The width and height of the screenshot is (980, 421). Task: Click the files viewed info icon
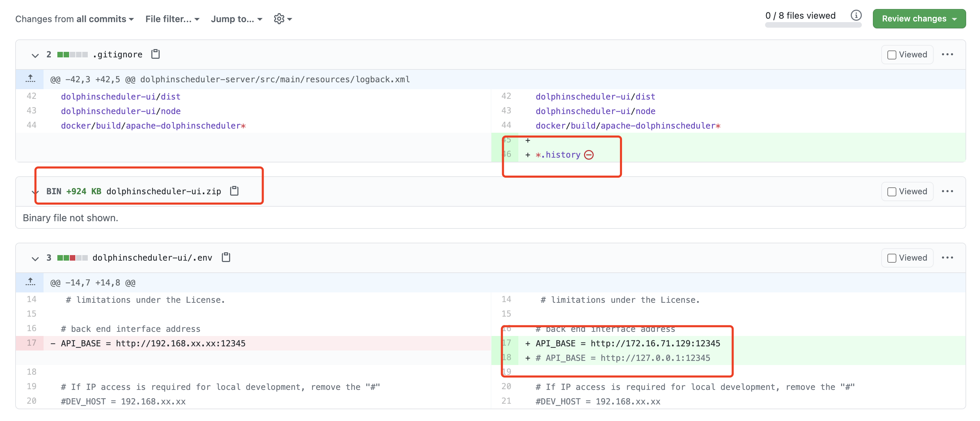pyautogui.click(x=856, y=16)
